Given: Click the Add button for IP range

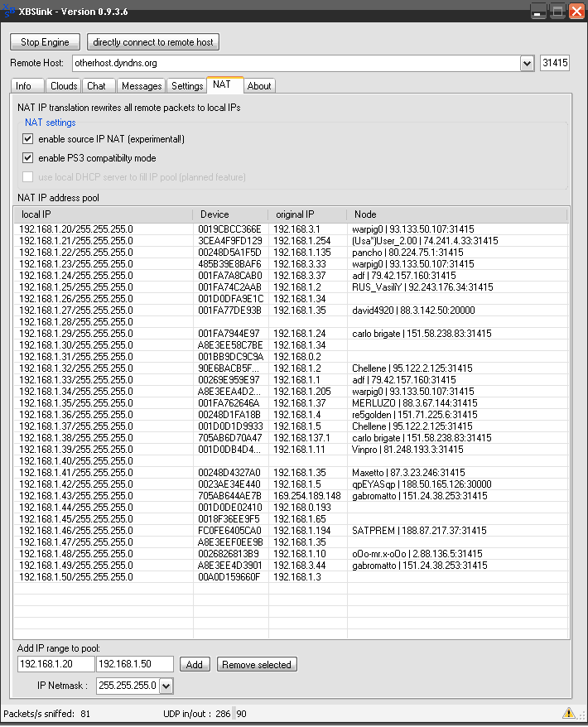Looking at the screenshot, I should coord(195,664).
